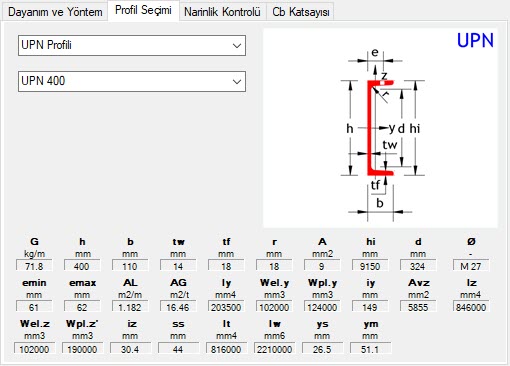Click the h field showing 400

pyautogui.click(x=82, y=266)
